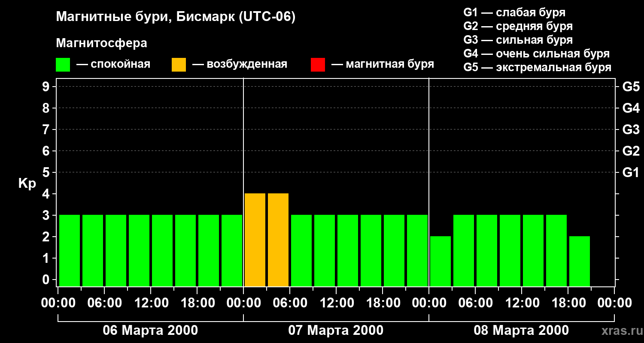
Task: Click the red 'магнитная буря' legend swatch
Action: 318,65
